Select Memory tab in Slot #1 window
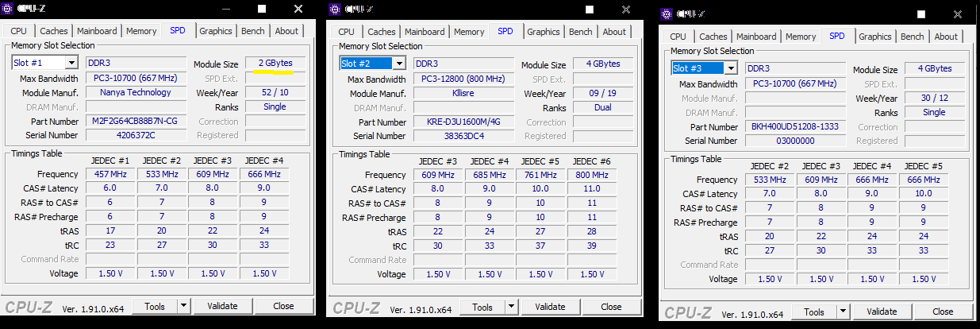Viewport: 980px width, 329px height. pyautogui.click(x=141, y=31)
